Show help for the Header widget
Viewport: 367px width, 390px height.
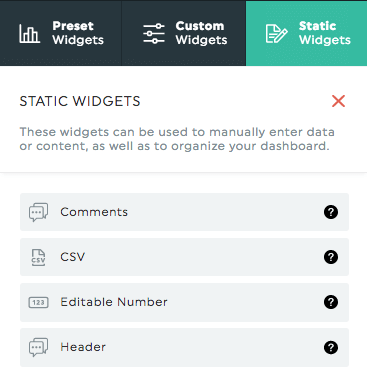(x=331, y=348)
